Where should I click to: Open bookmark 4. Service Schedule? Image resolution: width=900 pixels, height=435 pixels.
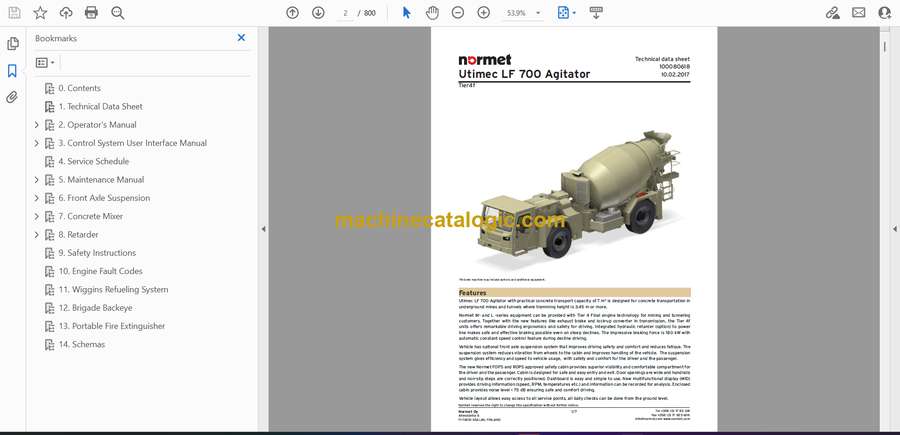94,161
